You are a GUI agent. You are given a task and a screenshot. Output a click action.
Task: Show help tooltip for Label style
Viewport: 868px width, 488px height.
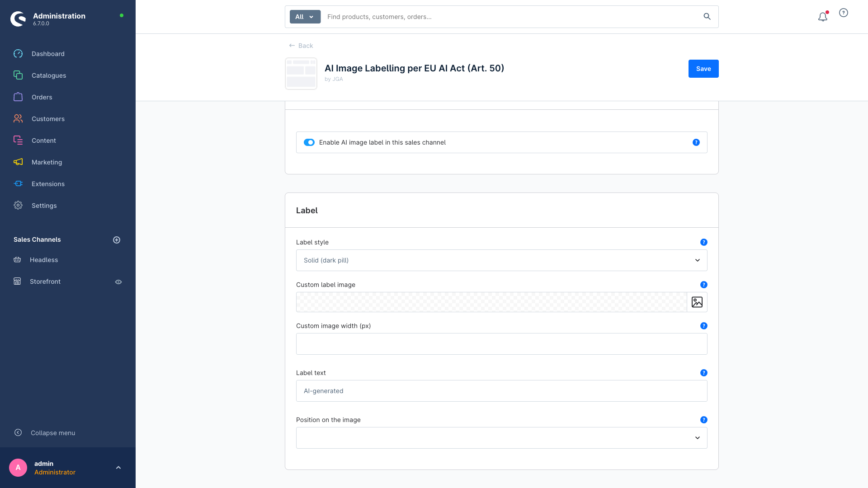pyautogui.click(x=704, y=242)
